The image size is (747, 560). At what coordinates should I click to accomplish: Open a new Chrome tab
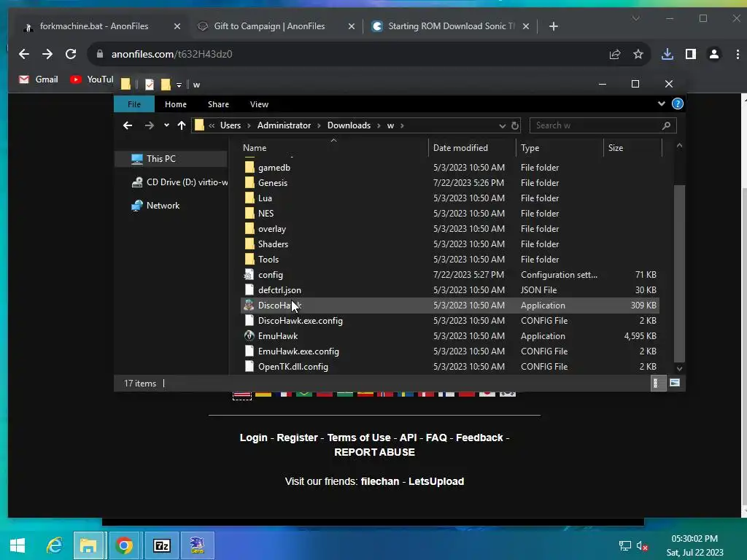pyautogui.click(x=553, y=26)
